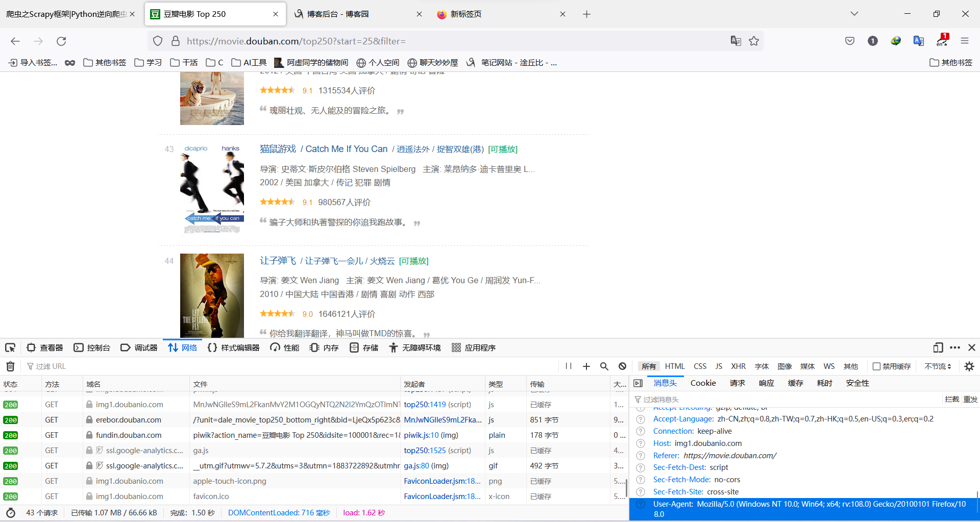
Task: Filter requests by WS type
Action: coord(829,366)
